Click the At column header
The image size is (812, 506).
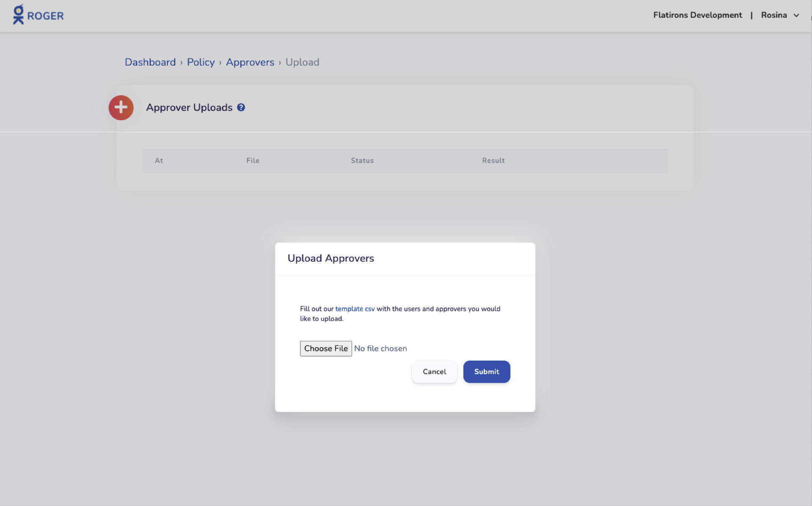click(159, 160)
